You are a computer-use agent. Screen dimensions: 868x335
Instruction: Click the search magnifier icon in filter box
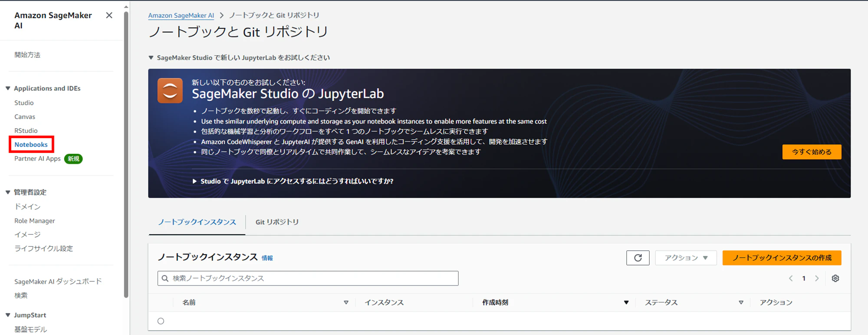click(165, 278)
